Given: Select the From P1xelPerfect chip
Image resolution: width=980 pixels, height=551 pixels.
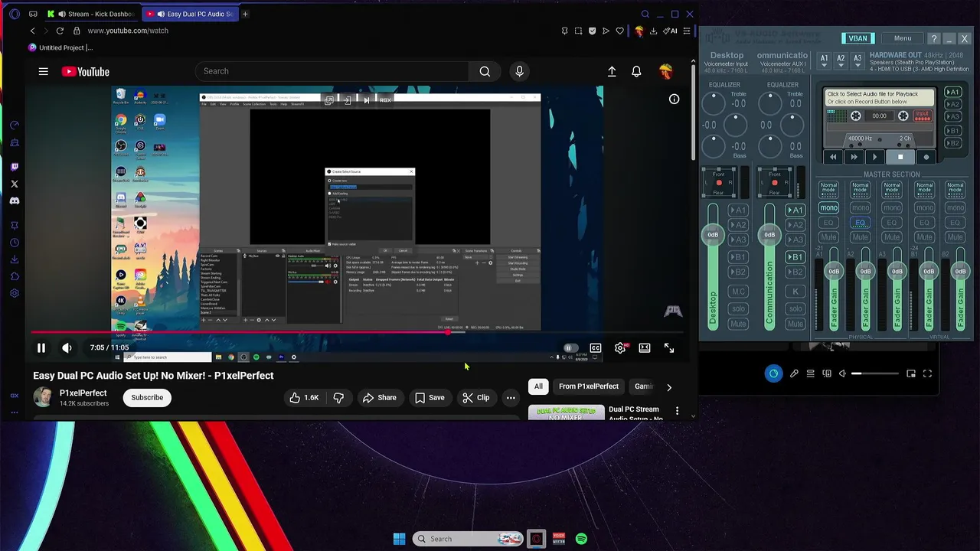Looking at the screenshot, I should coord(588,386).
